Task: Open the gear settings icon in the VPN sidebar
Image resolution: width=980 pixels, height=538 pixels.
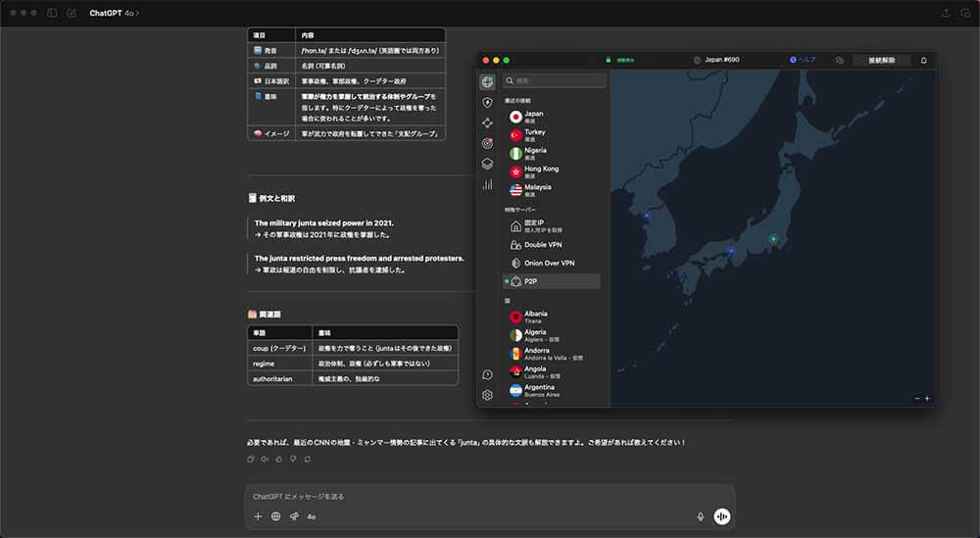Action: [x=487, y=395]
